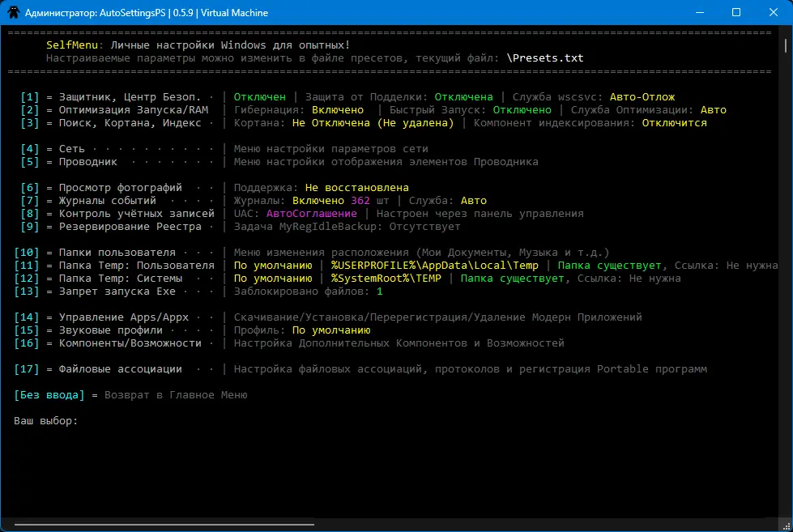
Task: Click 'Профиль: По умолчанию' sound profile value
Action: pyautogui.click(x=302, y=330)
